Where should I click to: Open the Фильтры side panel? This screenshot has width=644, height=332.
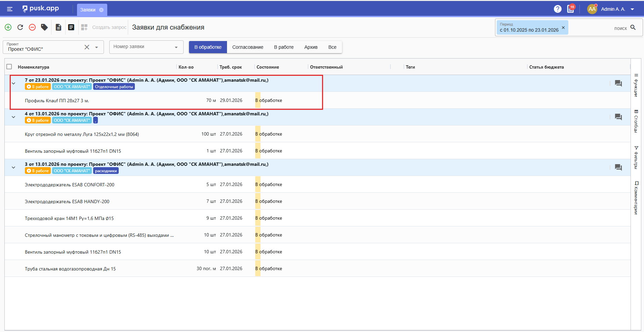[636, 157]
